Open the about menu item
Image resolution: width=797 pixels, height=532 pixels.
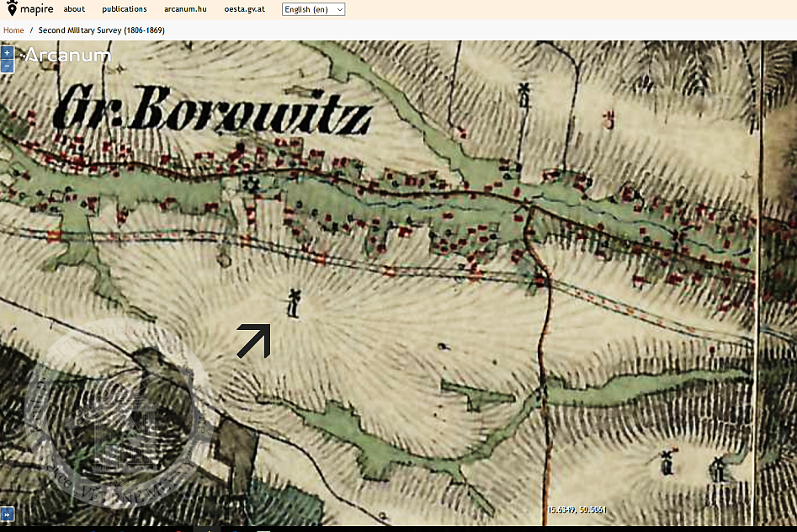click(x=74, y=9)
